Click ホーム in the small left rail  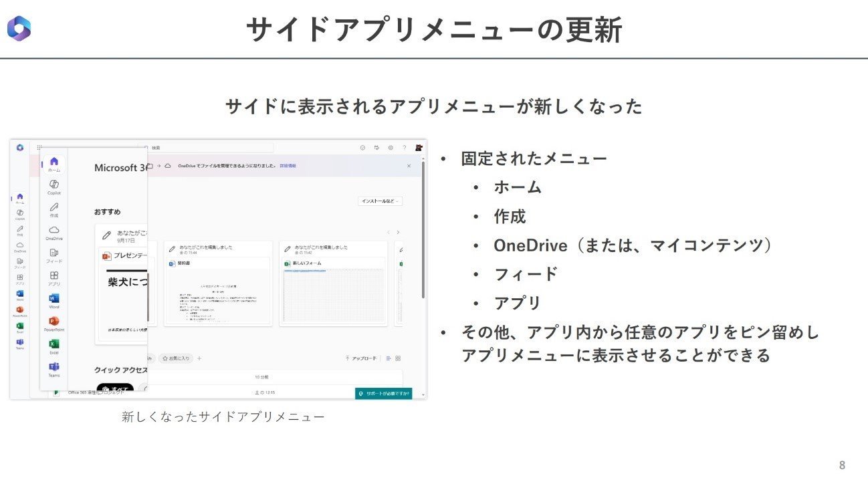tap(20, 198)
